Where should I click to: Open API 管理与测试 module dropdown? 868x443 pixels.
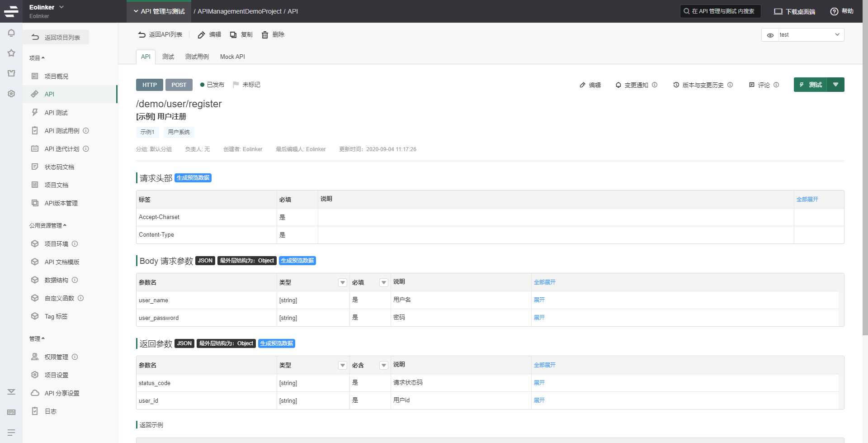[159, 11]
